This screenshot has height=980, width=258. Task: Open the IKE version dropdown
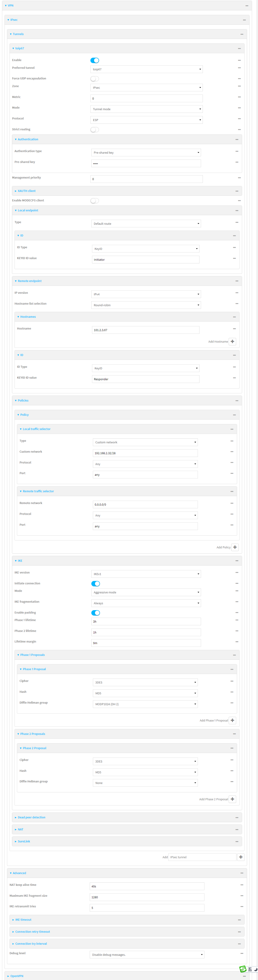point(146,574)
